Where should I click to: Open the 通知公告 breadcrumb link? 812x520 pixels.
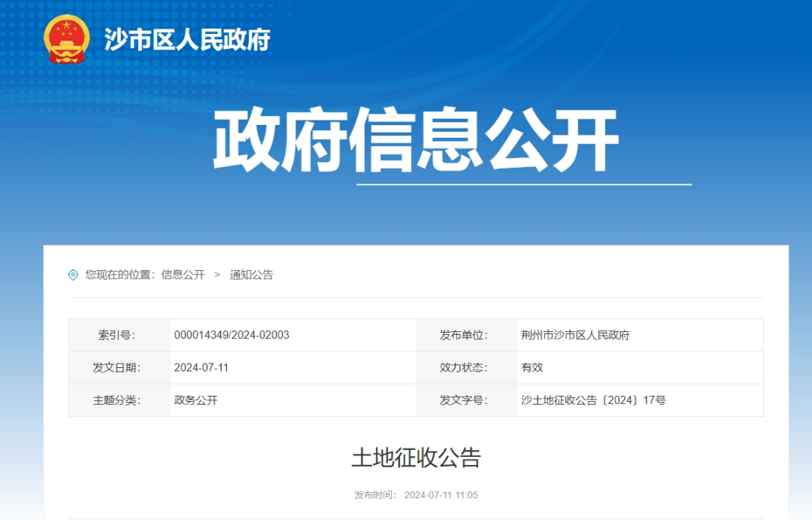pos(251,275)
